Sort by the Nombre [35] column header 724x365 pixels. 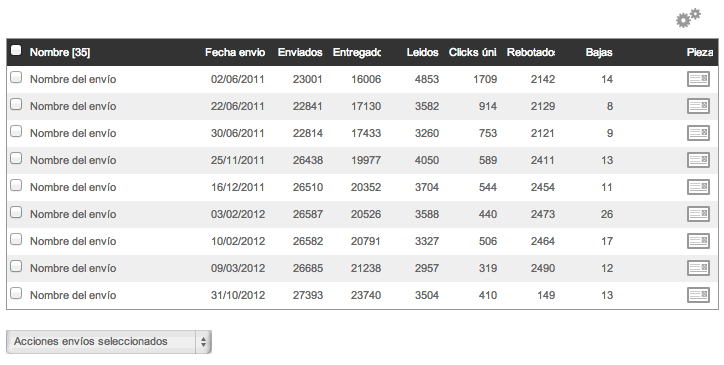click(x=60, y=52)
